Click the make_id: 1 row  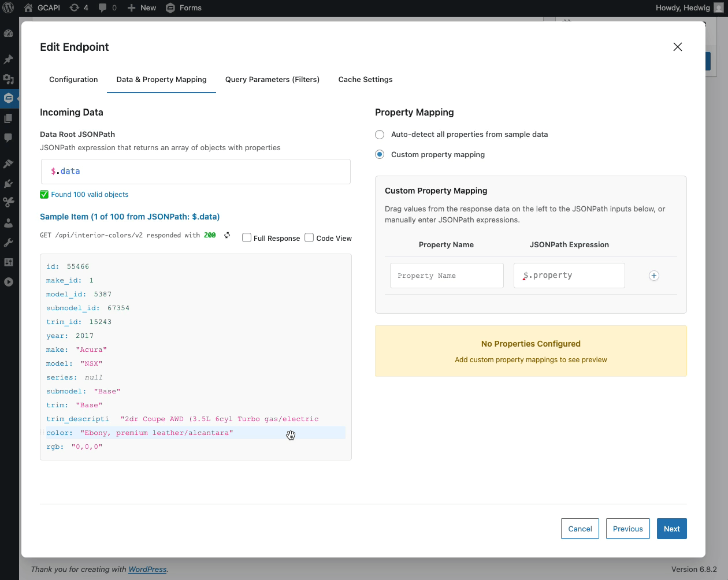[196, 280]
